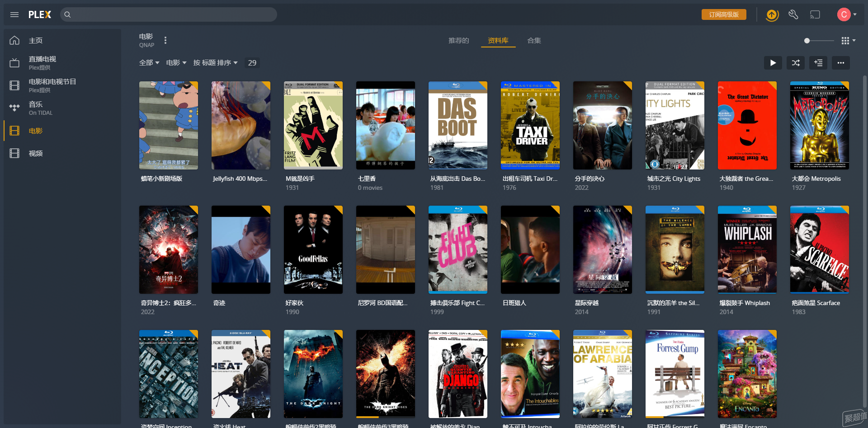The height and width of the screenshot is (428, 868).
Task: Play all movies with play button
Action: pos(773,63)
